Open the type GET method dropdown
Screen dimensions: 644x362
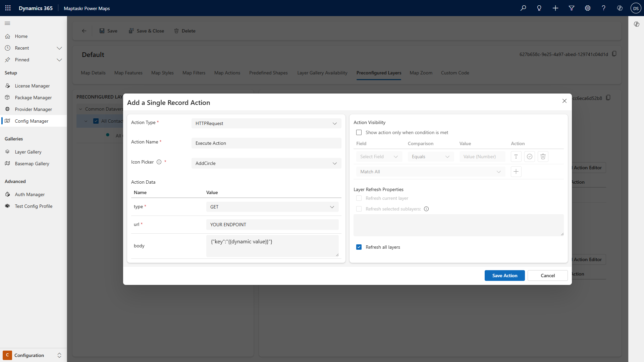coord(272,207)
